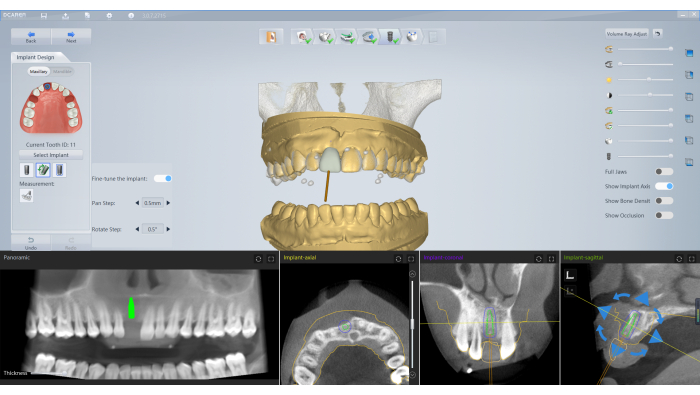Screen dimensions: 700x395
Task: Adjust the first jaw opacity slider
Action: pos(645,49)
